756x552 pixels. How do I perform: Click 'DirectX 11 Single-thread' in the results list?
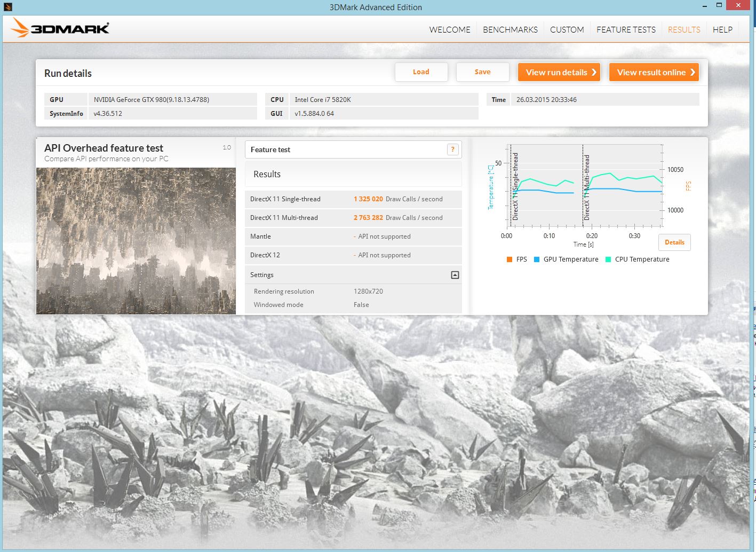(285, 199)
